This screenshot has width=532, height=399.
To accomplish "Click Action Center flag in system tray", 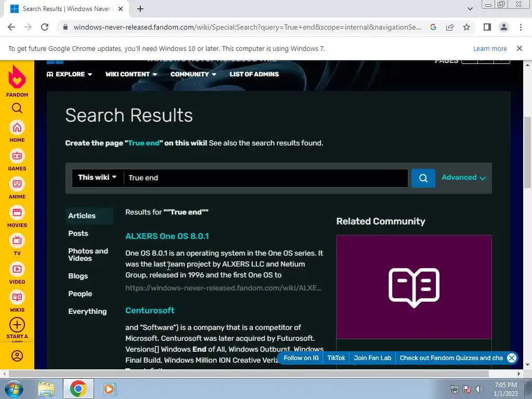I will (467, 389).
